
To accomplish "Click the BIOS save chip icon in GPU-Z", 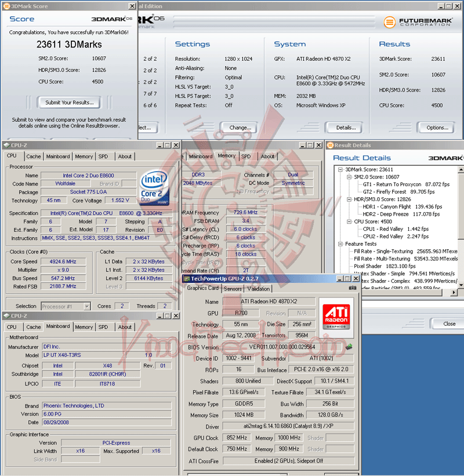I will 349,346.
